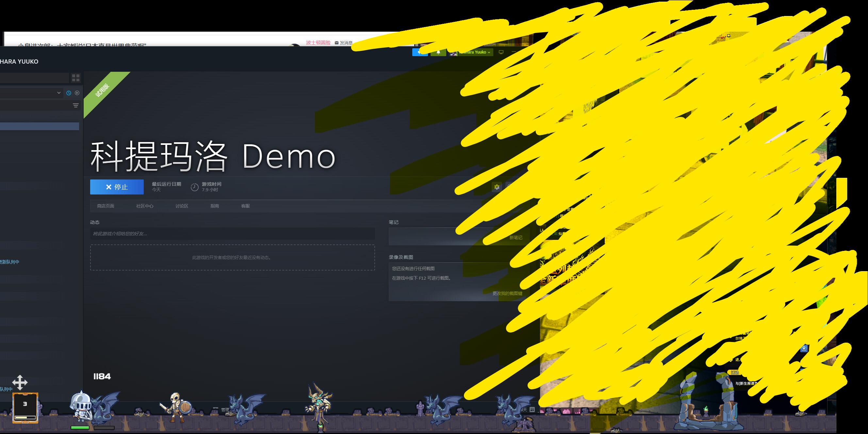Click the share-game activity input field
The image size is (868, 434).
click(233, 234)
